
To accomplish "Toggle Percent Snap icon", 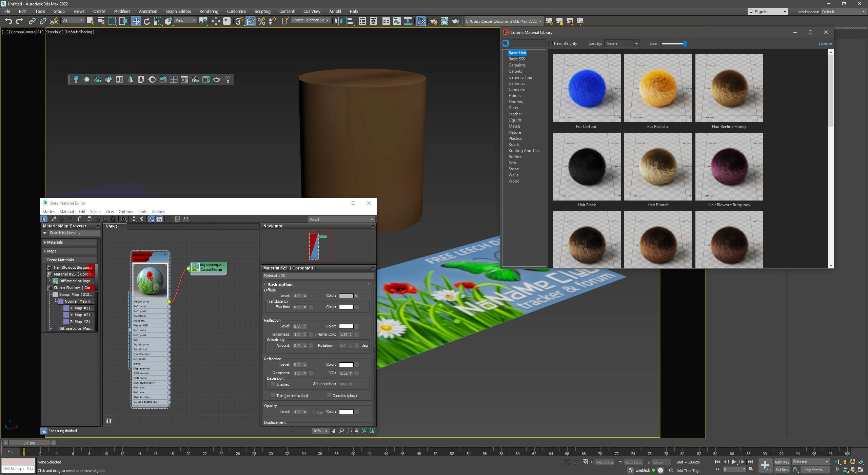I will pyautogui.click(x=261, y=21).
